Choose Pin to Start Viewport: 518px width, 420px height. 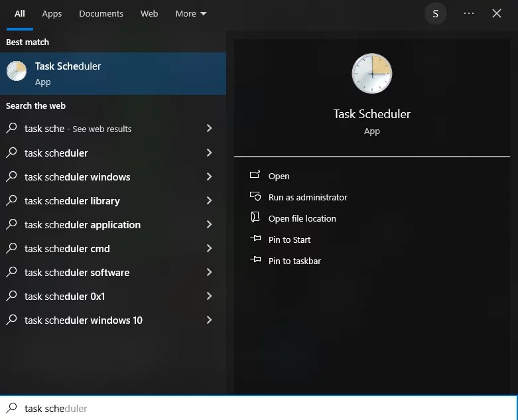[x=289, y=240]
